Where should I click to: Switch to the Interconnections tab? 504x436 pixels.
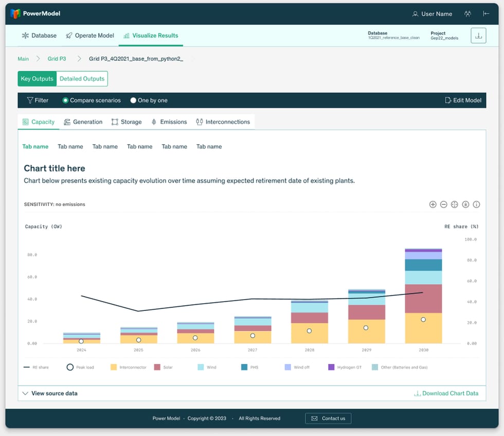pyautogui.click(x=223, y=122)
